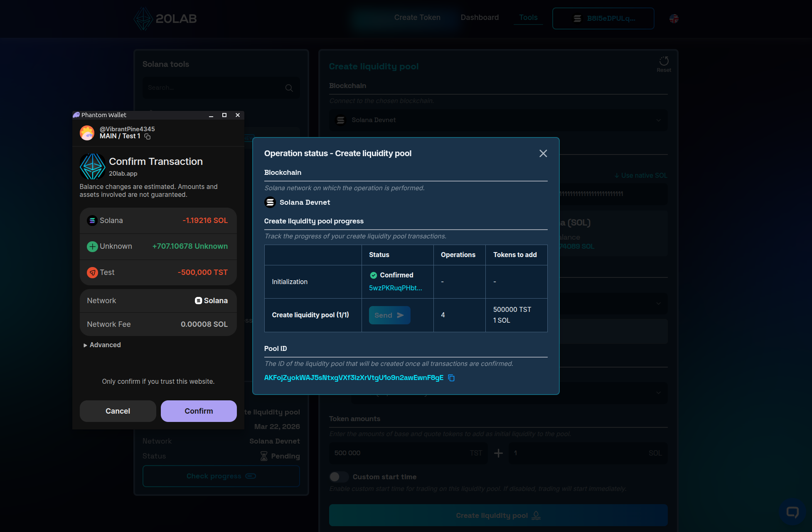This screenshot has width=812, height=532.
Task: Click the green Unknown token plus icon
Action: 92,247
